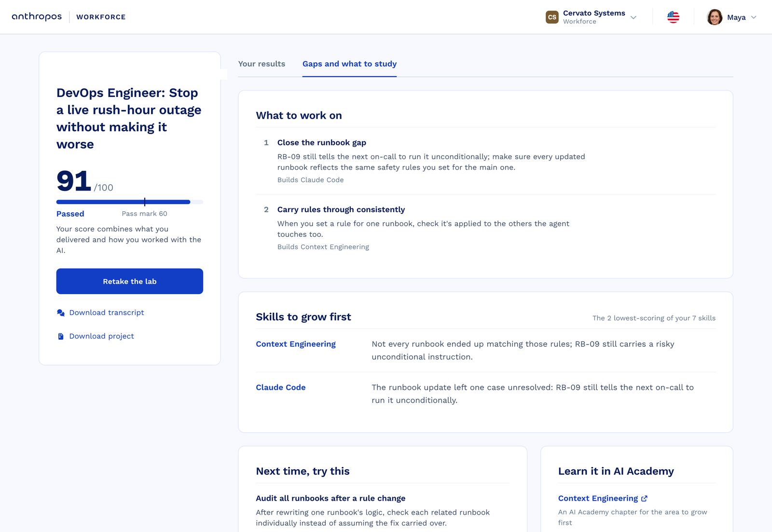Click the Download transcript chat icon

61,313
